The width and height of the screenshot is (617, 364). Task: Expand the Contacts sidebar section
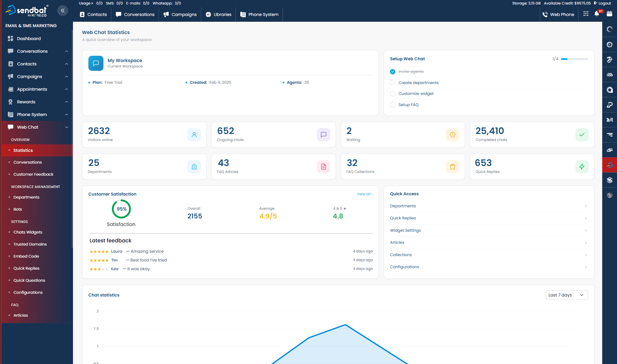coord(66,64)
